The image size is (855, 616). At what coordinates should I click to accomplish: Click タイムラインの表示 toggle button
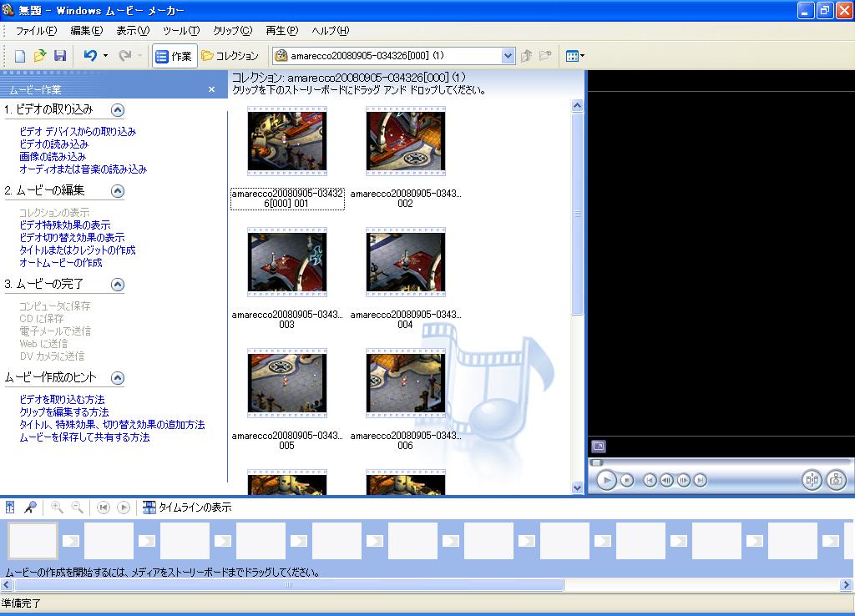187,507
